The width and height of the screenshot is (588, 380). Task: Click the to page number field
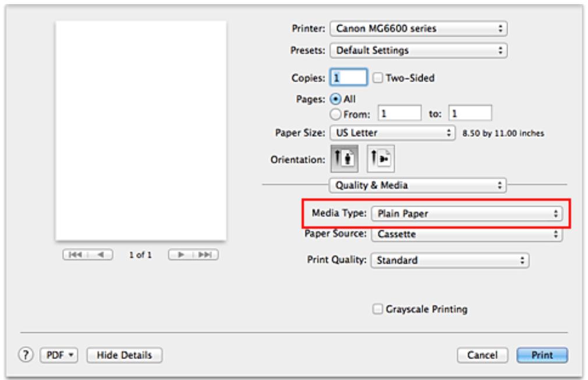(x=470, y=113)
